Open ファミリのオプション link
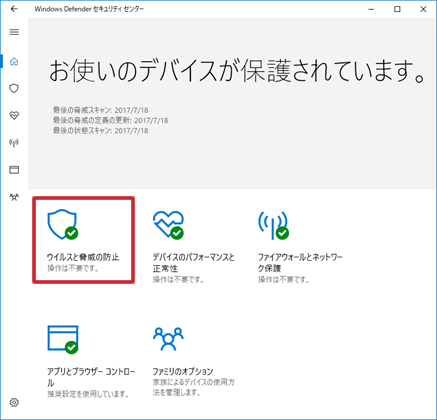Viewport: 437px width, 420px height. (x=183, y=371)
